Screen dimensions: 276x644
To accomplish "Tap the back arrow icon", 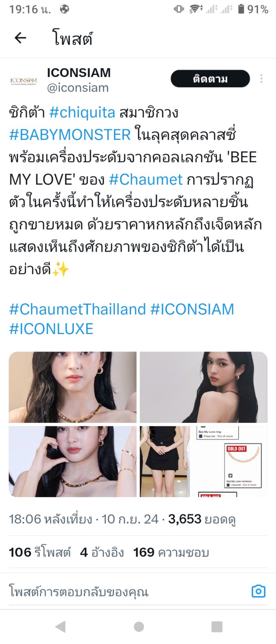I will point(20,38).
